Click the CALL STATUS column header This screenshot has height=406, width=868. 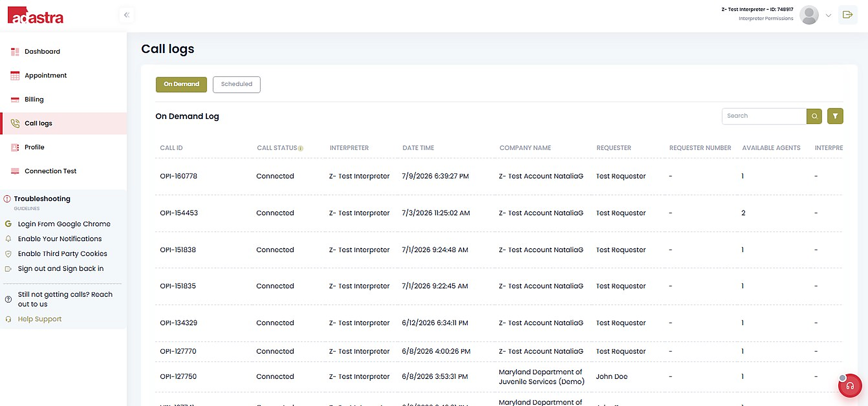point(277,148)
